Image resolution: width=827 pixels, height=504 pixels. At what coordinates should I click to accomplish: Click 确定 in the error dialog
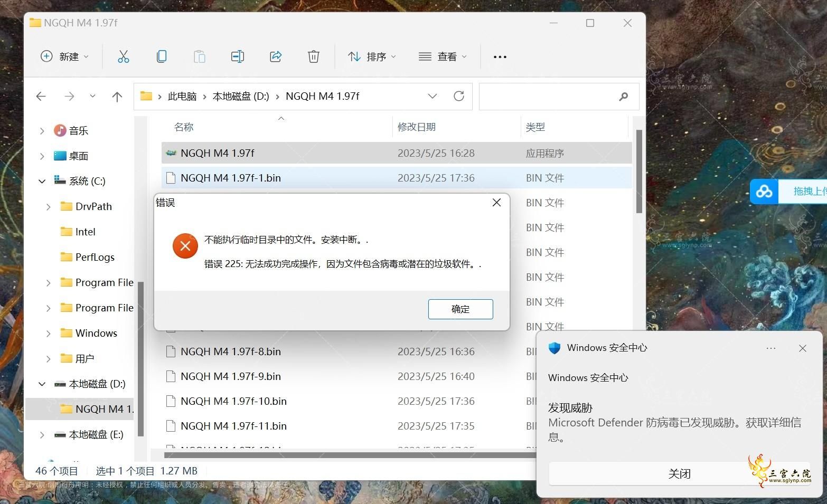pyautogui.click(x=461, y=309)
